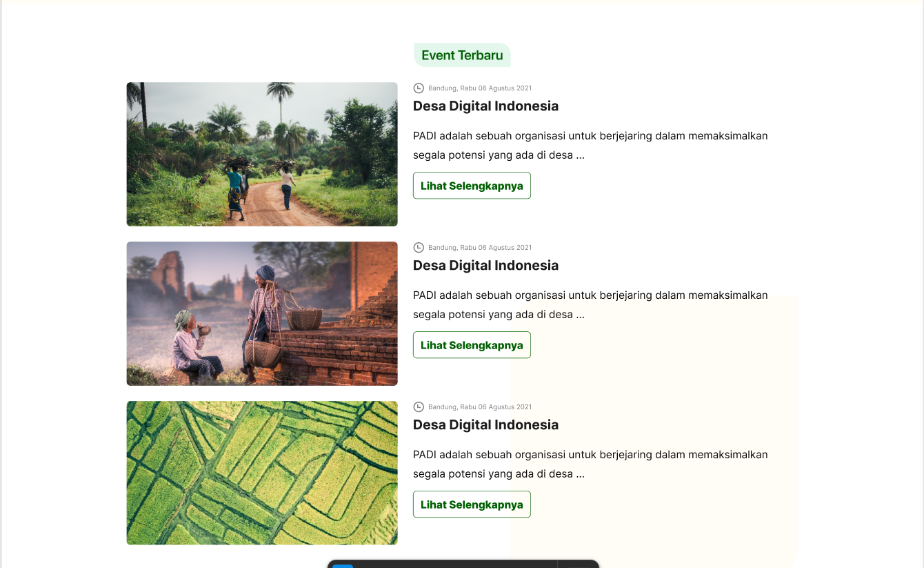Click the PADI description beside temple photo
This screenshot has width=924, height=568.
click(590, 304)
